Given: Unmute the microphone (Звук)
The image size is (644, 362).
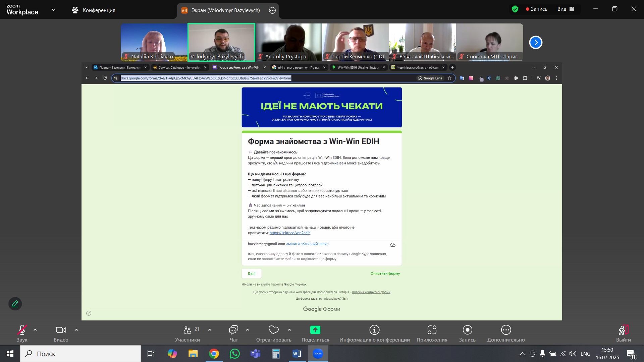Looking at the screenshot, I should tap(22, 331).
